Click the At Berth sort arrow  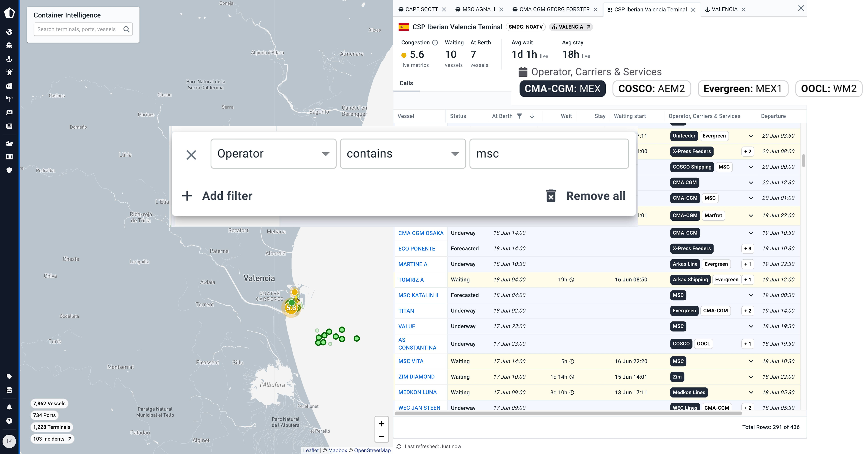(x=532, y=116)
